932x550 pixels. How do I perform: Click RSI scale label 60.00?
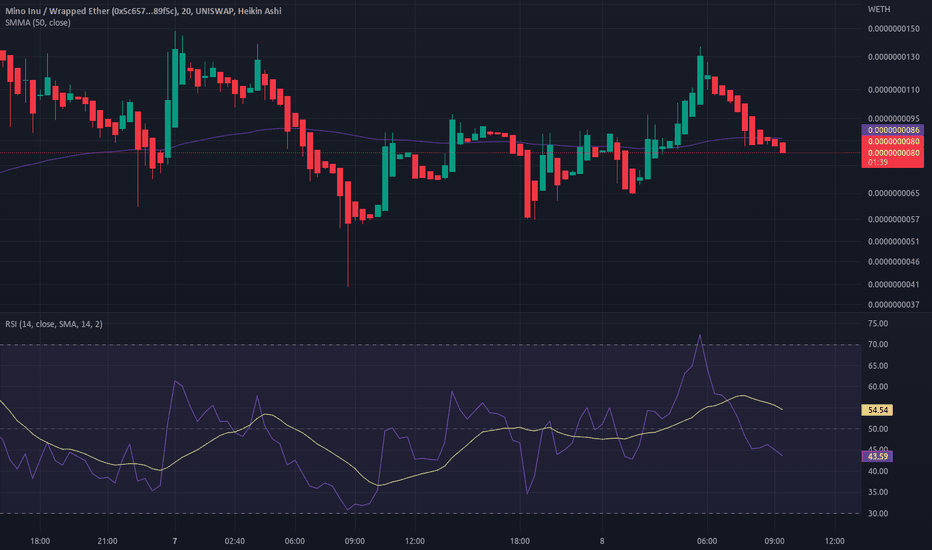pos(878,386)
